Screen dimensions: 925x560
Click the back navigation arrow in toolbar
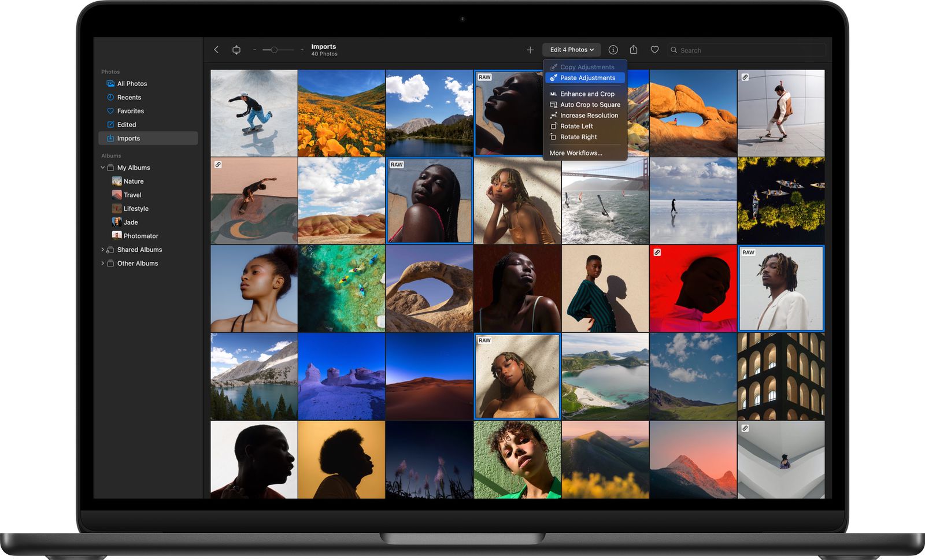(216, 50)
